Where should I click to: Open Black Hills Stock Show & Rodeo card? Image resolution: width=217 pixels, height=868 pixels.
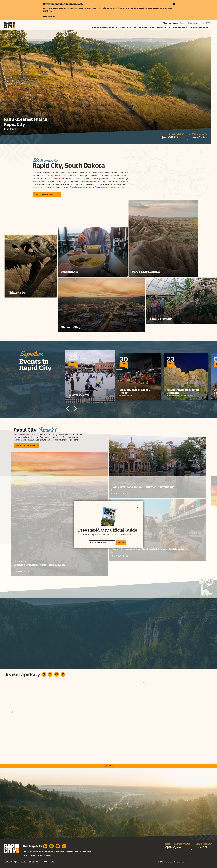(139, 376)
